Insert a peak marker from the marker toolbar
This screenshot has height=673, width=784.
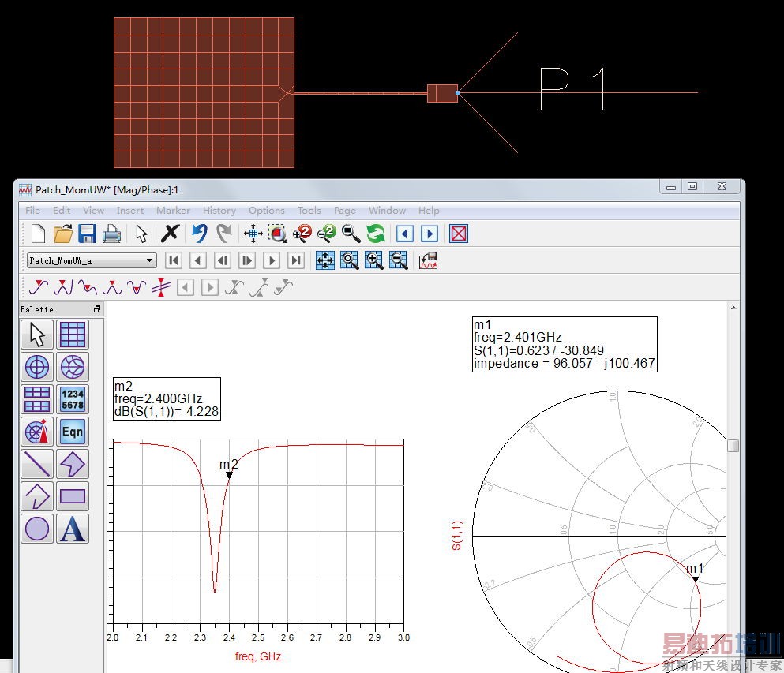112,288
